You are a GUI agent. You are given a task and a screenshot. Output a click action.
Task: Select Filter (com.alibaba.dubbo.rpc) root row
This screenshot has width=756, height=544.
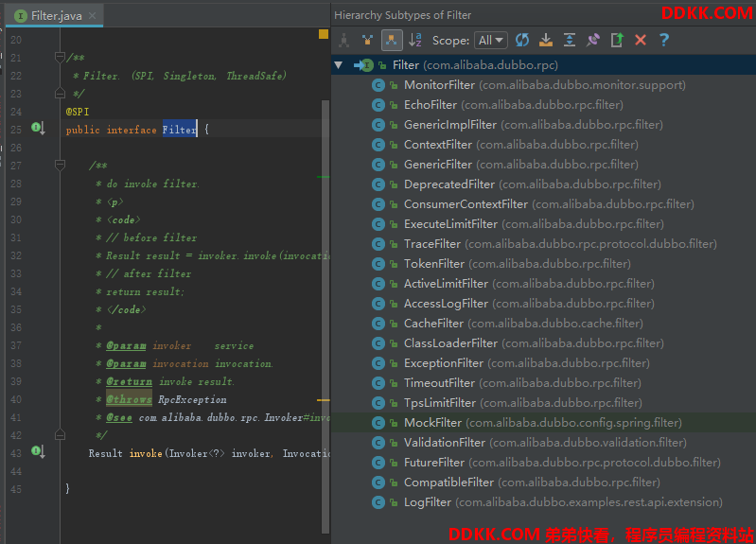543,65
